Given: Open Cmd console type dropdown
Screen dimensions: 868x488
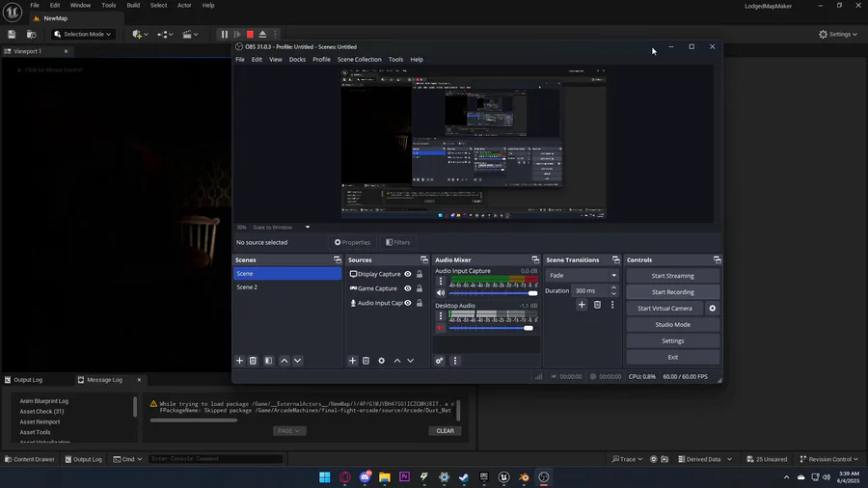Looking at the screenshot, I should [x=128, y=459].
